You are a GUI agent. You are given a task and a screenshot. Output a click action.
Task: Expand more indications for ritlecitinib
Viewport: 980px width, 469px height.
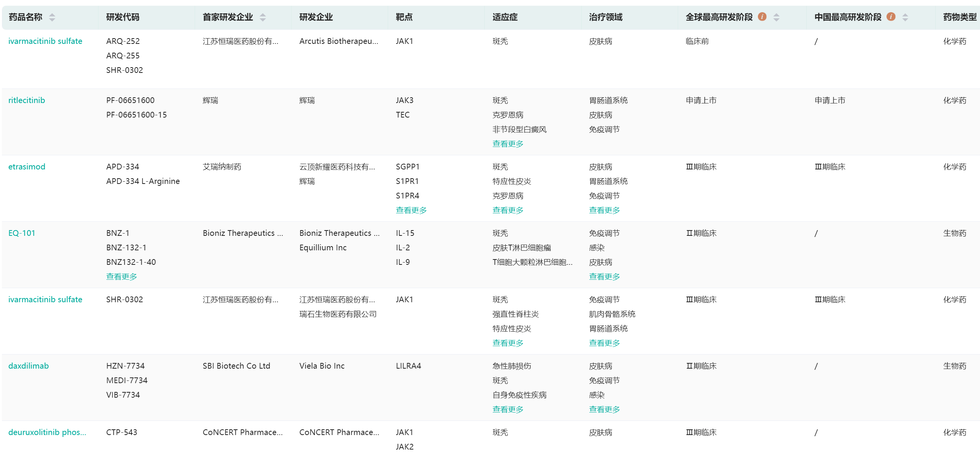[508, 144]
